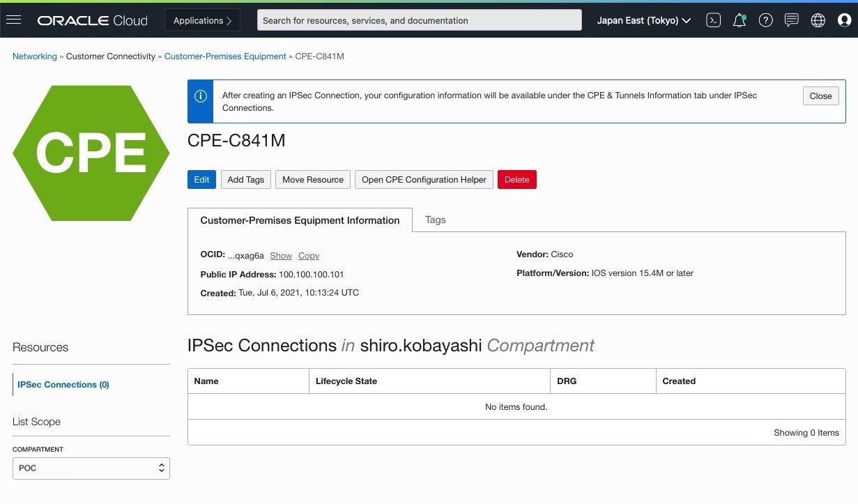Focus the resource search field
Viewport: 858px width, 504px height.
(x=420, y=20)
